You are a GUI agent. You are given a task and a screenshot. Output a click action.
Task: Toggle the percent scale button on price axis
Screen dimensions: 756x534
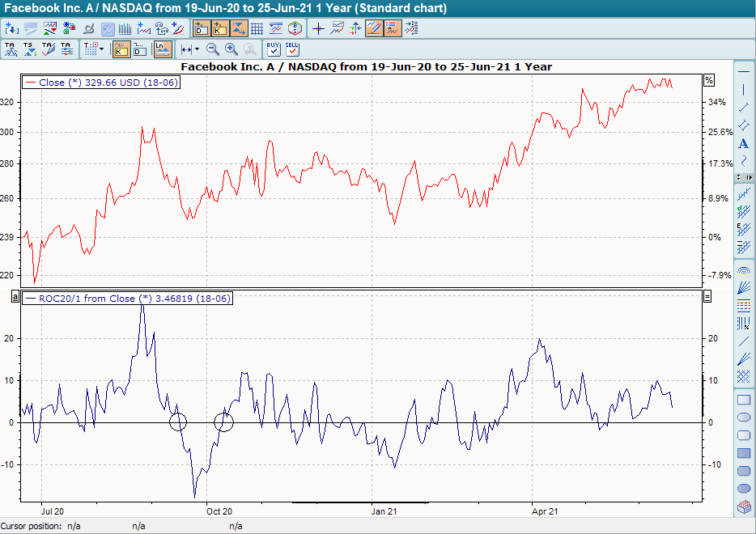pos(709,80)
